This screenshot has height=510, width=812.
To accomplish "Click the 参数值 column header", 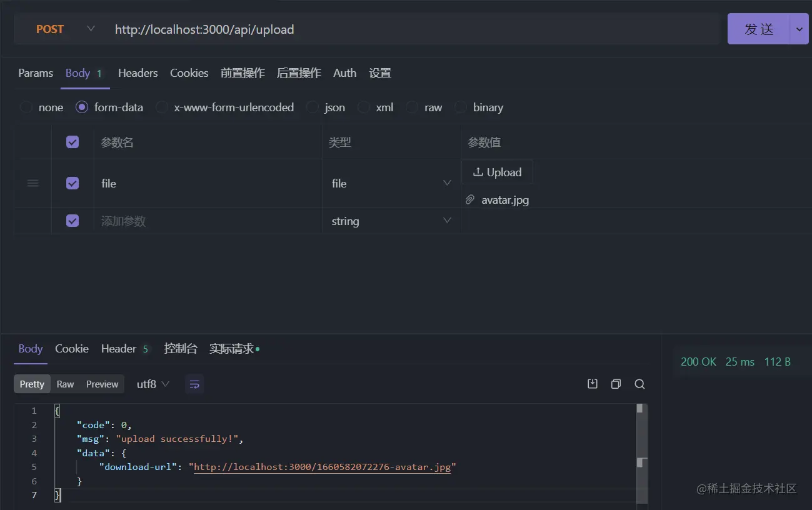I will pos(484,142).
